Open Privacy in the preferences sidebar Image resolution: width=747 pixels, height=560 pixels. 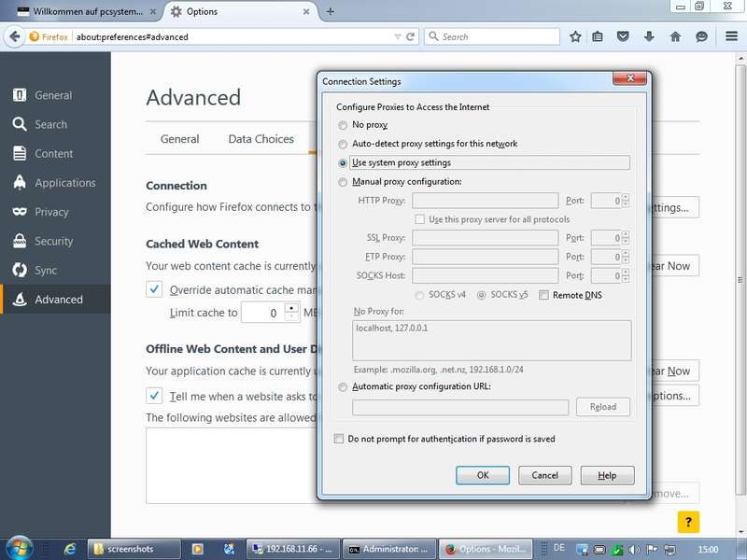[55, 212]
